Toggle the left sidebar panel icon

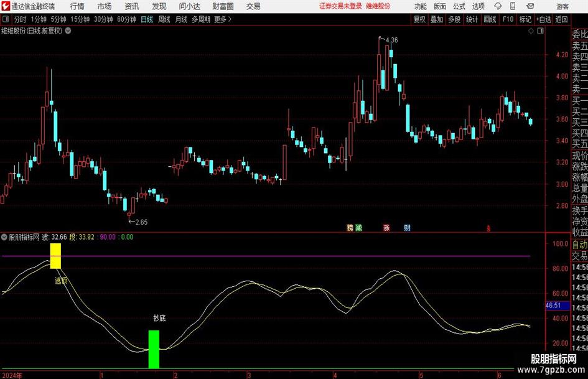(x=6, y=19)
